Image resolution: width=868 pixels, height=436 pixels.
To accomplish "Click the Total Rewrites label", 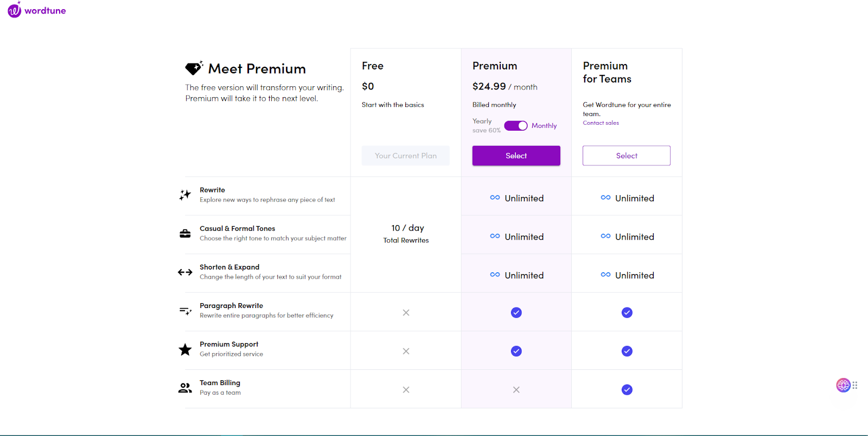I will pyautogui.click(x=406, y=240).
